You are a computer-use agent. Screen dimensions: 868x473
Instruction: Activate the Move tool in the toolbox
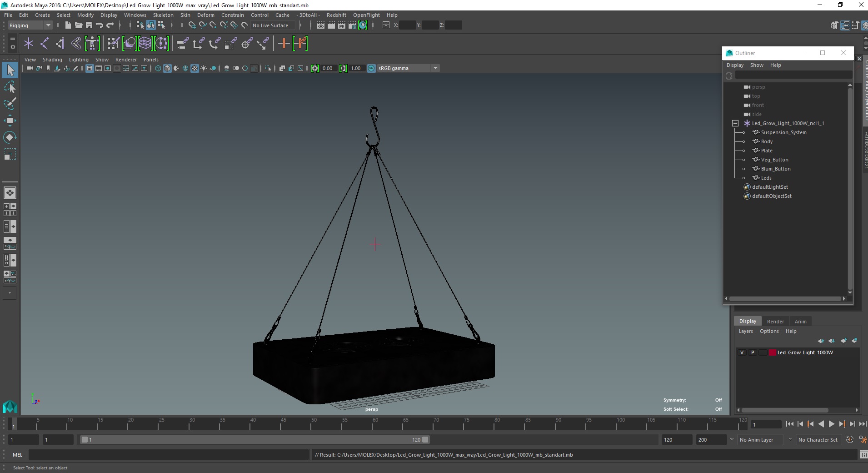tap(10, 121)
